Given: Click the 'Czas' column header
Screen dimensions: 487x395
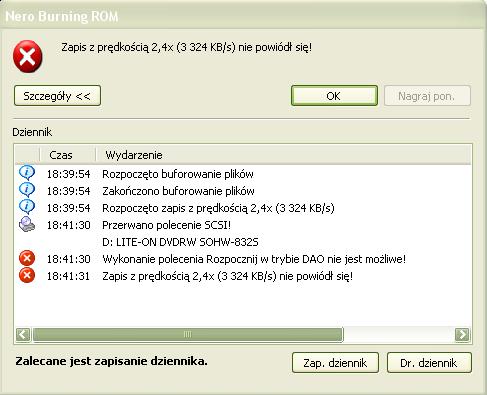Looking at the screenshot, I should pyautogui.click(x=68, y=155).
